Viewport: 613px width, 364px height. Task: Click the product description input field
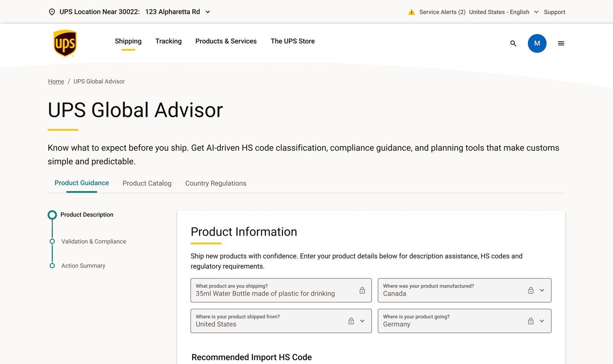coord(281,290)
